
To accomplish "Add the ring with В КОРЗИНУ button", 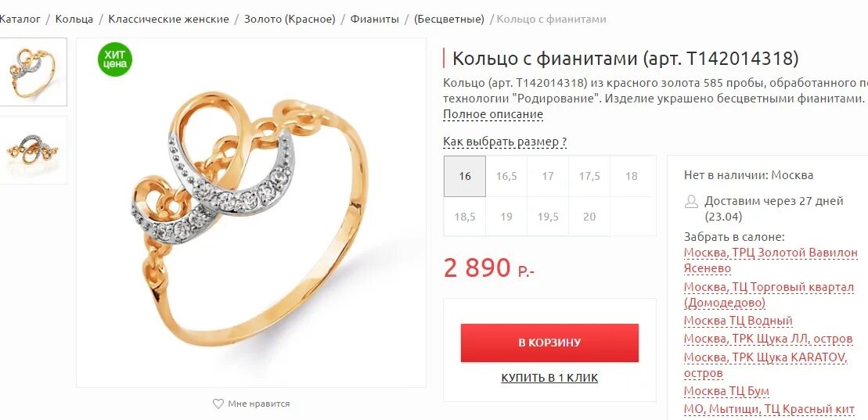I will click(549, 343).
